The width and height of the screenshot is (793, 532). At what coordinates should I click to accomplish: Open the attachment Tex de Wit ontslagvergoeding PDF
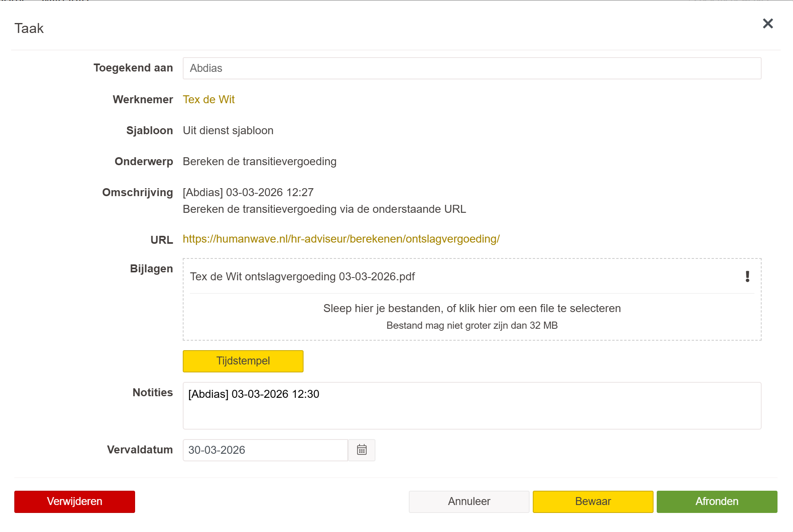302,276
